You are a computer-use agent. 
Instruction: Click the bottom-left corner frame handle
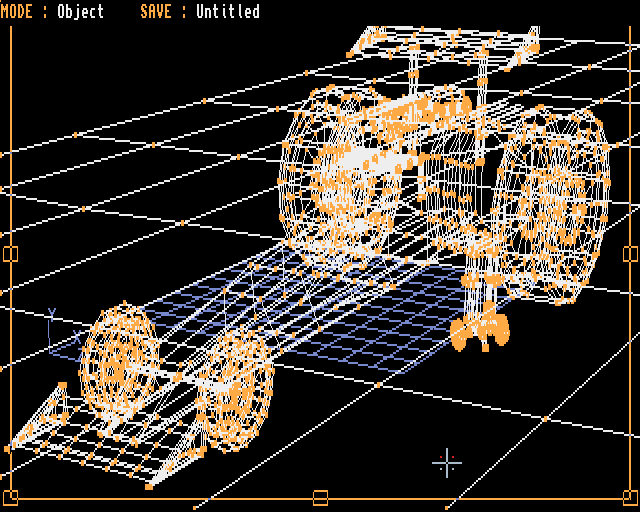(10, 497)
